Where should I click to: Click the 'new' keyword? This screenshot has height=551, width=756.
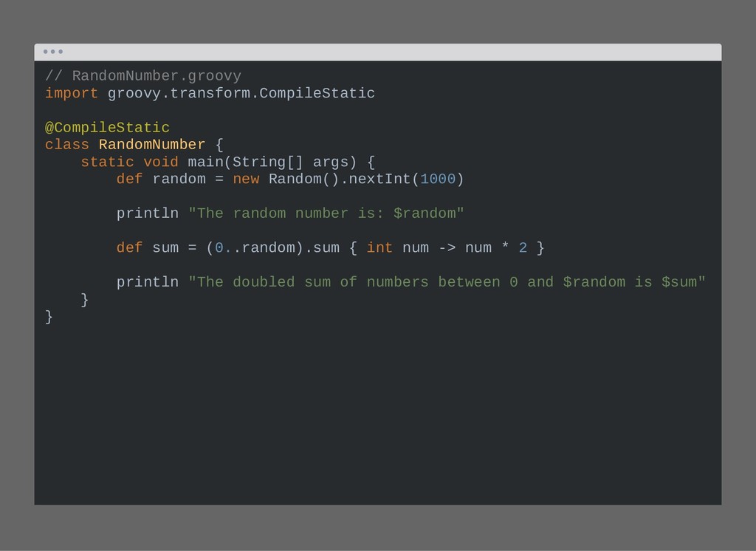(246, 179)
